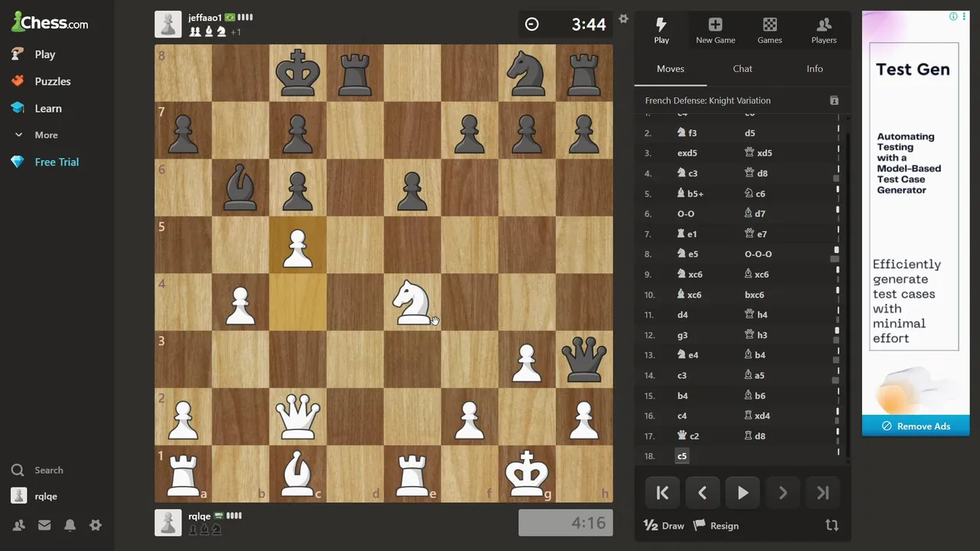Open the Chess.com home logo
The height and width of the screenshot is (551, 980).
50,22
